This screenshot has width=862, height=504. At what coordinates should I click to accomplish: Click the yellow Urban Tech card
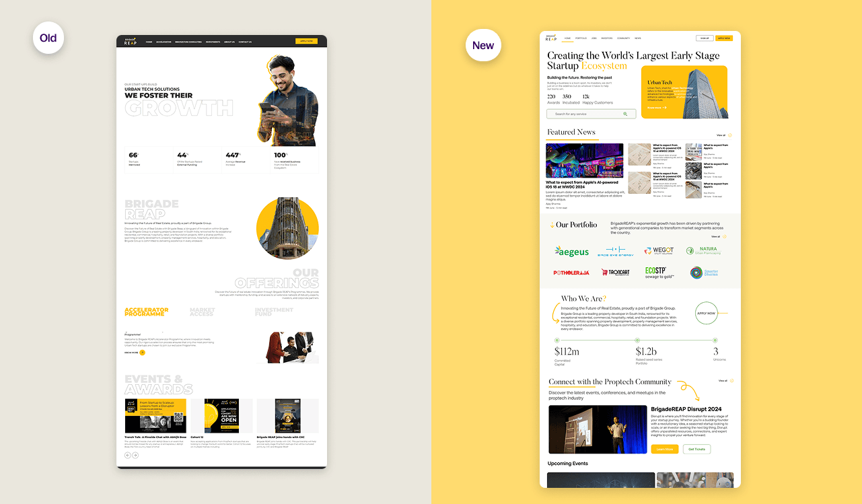coord(684,92)
